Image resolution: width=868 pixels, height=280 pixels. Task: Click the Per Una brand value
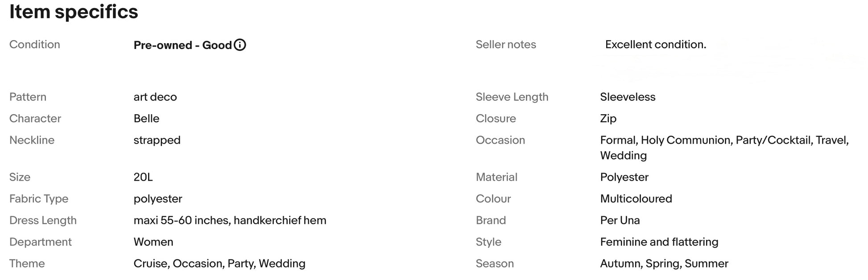pos(620,220)
